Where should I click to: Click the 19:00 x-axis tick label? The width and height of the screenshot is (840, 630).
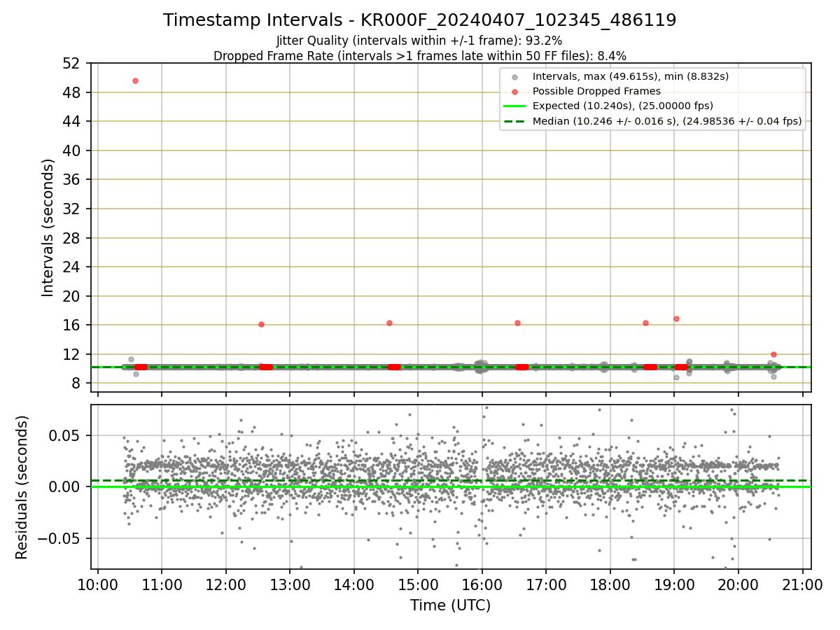coord(674,585)
